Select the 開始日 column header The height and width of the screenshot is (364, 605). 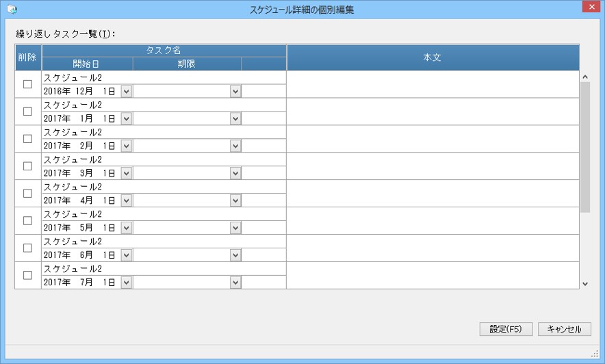pyautogui.click(x=87, y=64)
